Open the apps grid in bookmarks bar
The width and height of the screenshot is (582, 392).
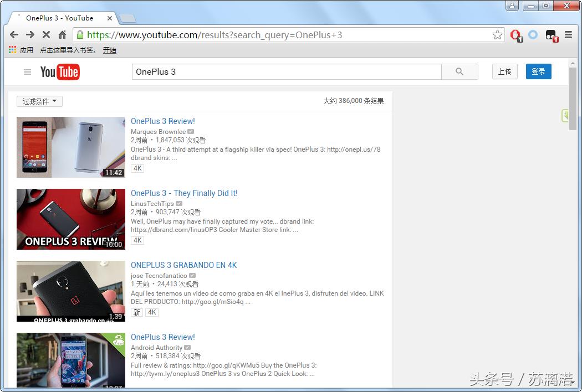click(x=12, y=50)
